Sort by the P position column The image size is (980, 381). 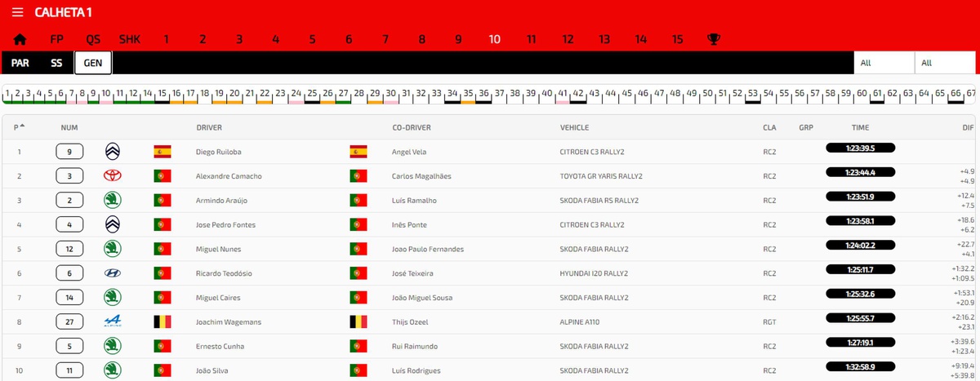(19, 127)
